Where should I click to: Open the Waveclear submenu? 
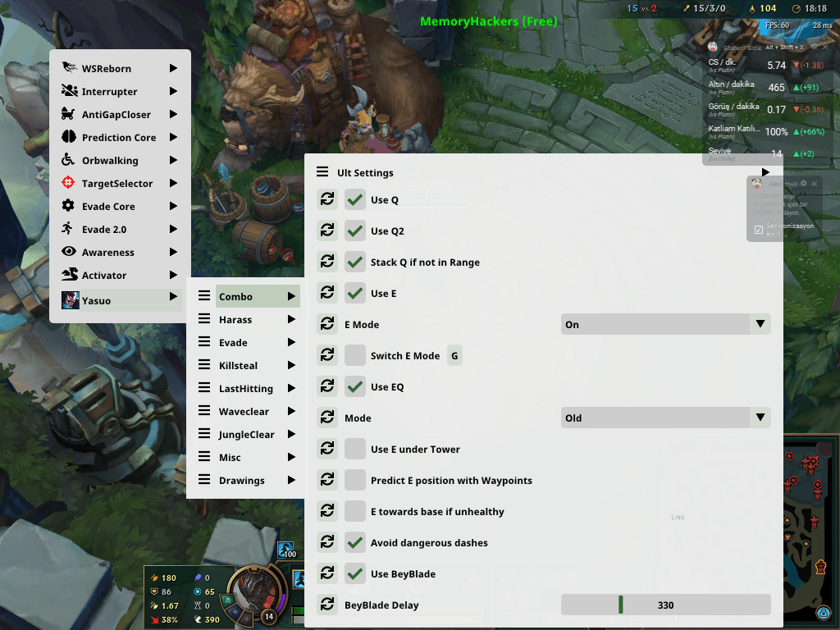(246, 412)
